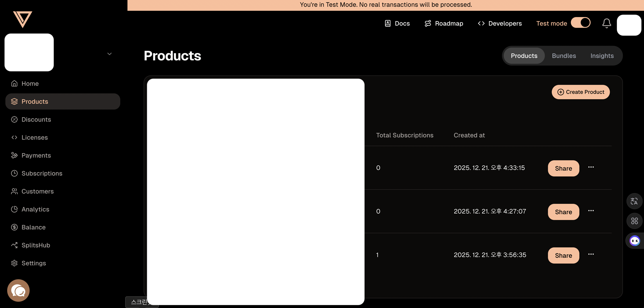Open Discounts in the sidebar

(36, 120)
